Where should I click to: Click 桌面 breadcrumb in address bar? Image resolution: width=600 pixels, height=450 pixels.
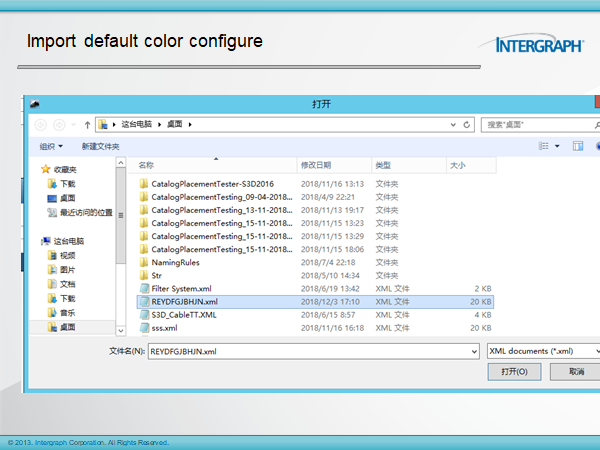pos(175,124)
